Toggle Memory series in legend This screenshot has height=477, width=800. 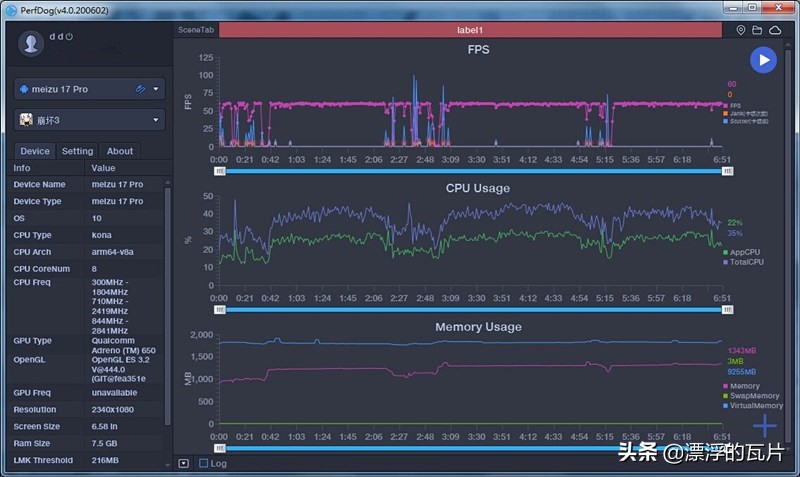(x=741, y=386)
